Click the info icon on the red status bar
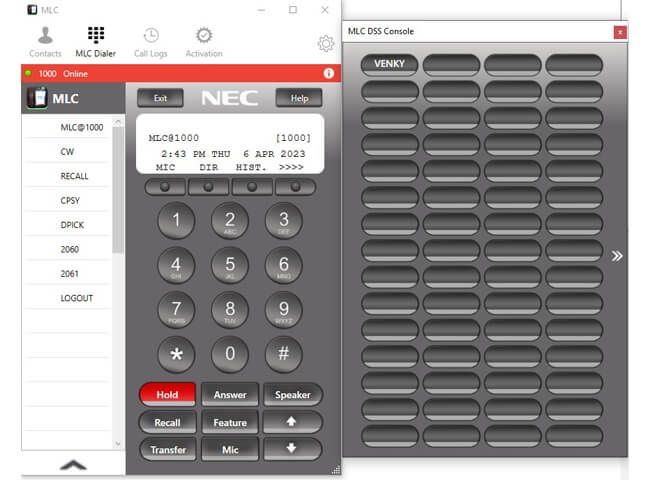The height and width of the screenshot is (500, 650). [329, 73]
